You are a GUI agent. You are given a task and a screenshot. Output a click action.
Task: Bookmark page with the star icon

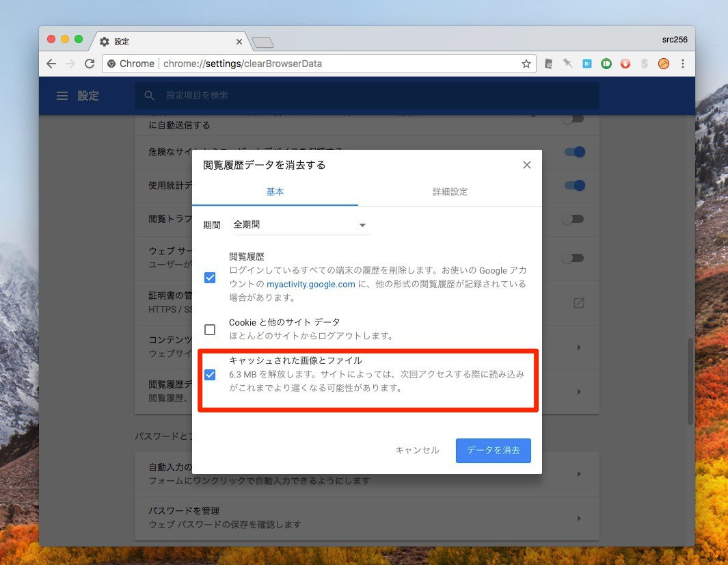coord(526,64)
